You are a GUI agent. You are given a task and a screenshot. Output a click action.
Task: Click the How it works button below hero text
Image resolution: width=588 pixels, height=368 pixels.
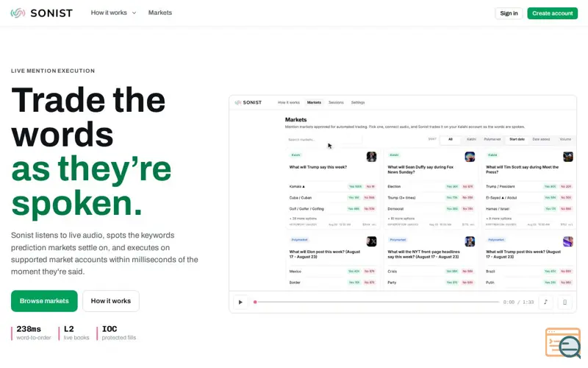click(111, 301)
